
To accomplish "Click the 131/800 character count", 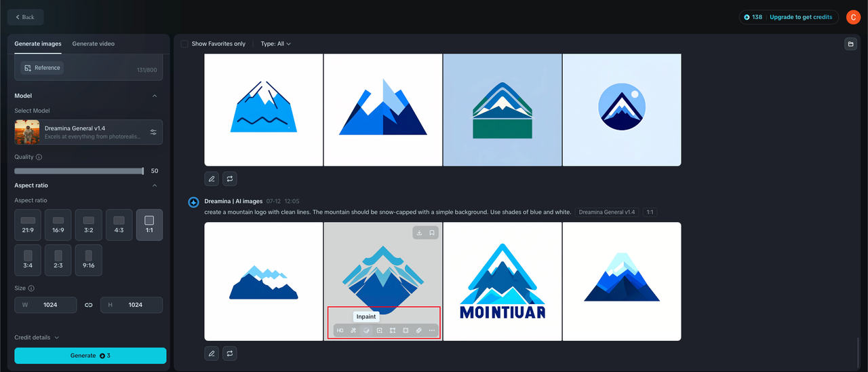I will click(x=147, y=70).
